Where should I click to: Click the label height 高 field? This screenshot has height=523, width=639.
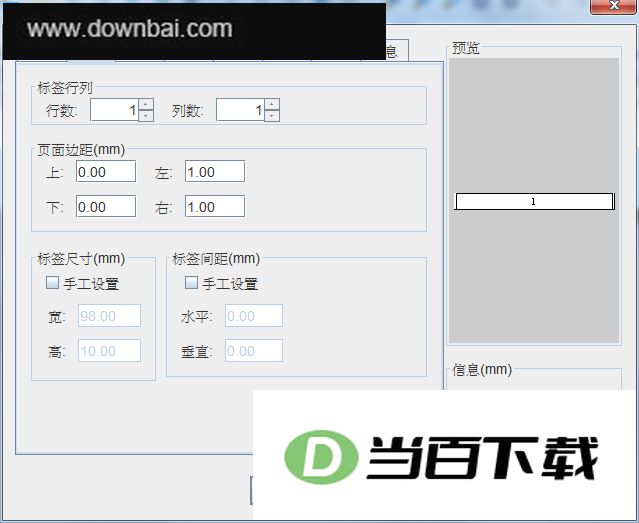click(x=109, y=351)
